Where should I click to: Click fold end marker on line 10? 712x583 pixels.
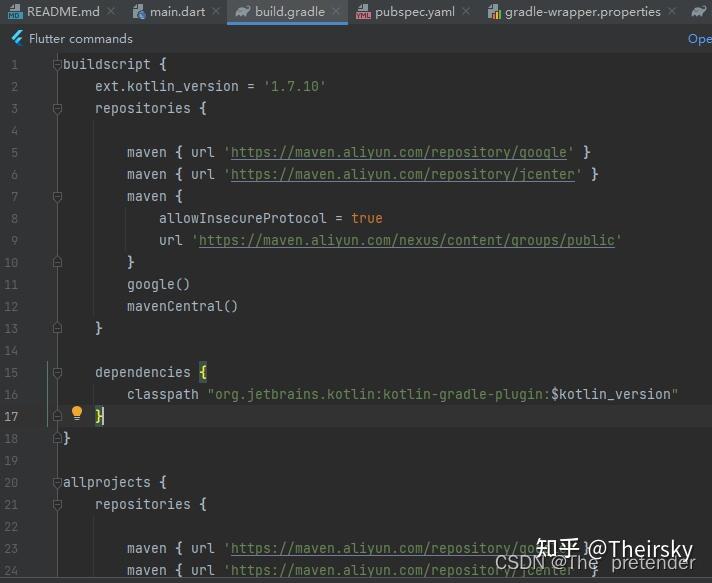(57, 262)
